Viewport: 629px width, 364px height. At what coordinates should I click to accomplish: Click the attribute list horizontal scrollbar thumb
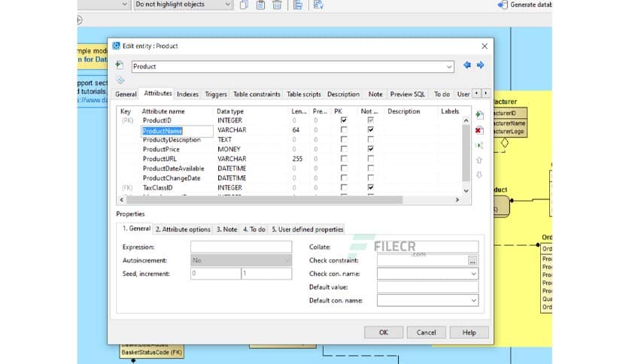pos(264,199)
